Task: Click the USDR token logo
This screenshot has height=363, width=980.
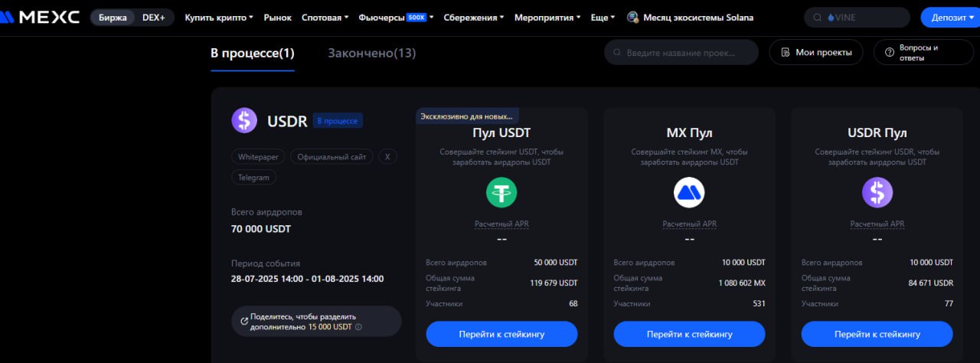Action: point(244,120)
